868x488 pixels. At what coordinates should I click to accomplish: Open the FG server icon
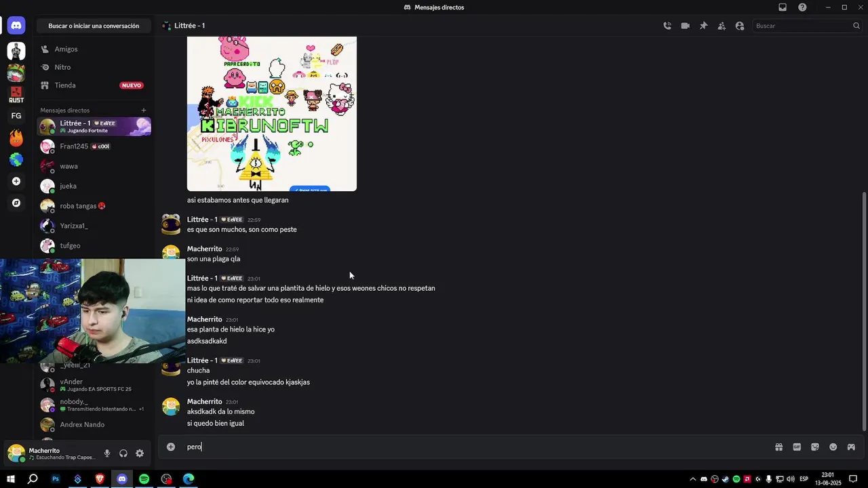pos(16,116)
